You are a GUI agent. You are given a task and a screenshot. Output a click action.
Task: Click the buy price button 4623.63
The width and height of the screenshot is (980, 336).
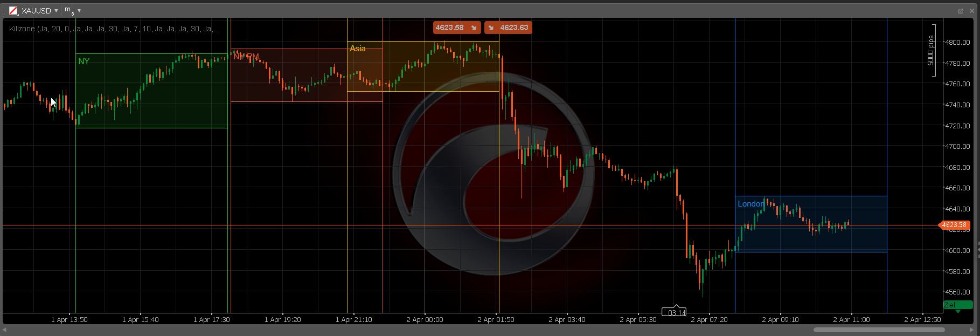tap(508, 28)
